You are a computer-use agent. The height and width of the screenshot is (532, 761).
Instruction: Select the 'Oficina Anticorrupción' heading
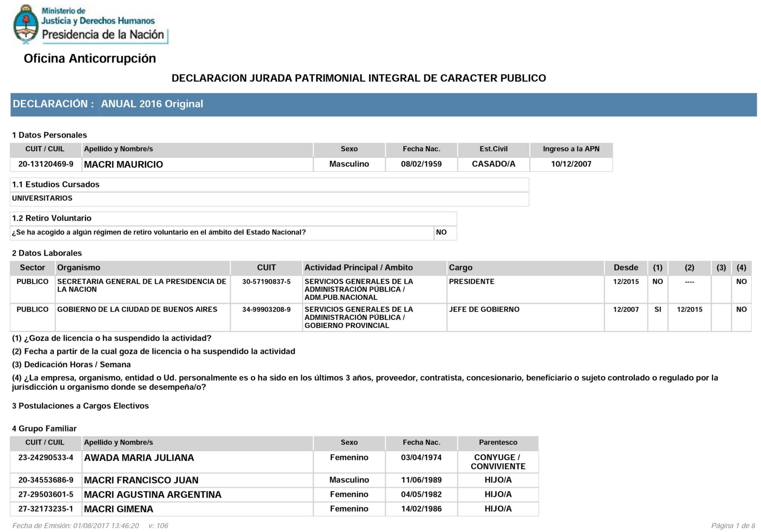coord(90,58)
